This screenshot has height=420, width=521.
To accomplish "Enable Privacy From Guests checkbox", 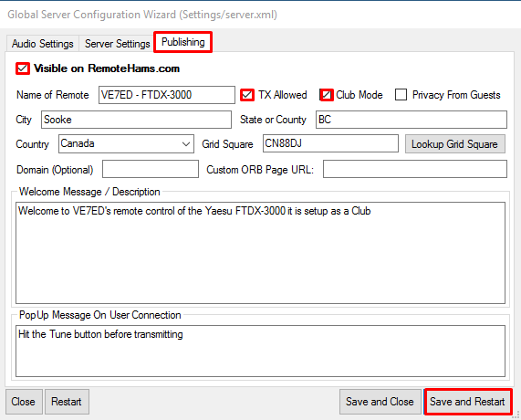I will point(401,95).
